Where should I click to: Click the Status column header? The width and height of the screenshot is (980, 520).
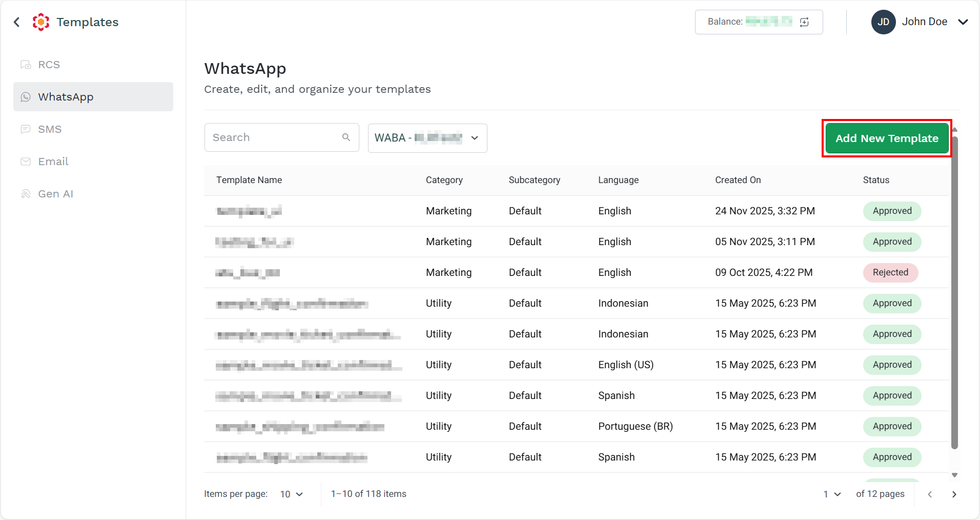876,180
